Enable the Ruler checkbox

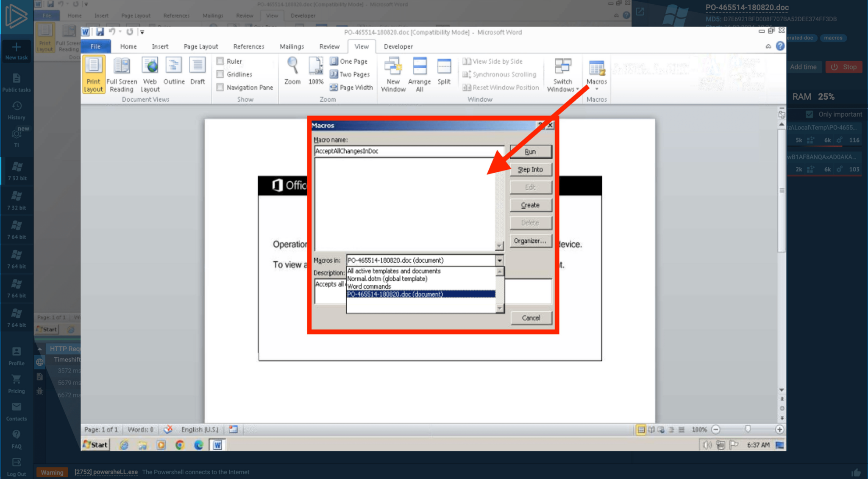coord(220,61)
